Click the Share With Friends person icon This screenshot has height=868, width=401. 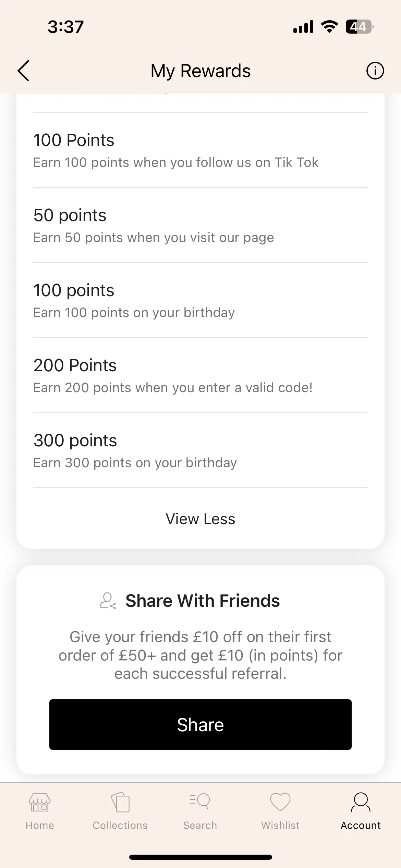point(108,601)
